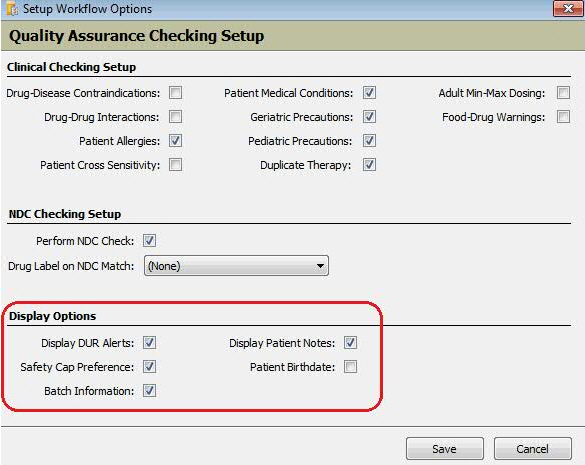Enable Adult Min-Max Dosing

[x=563, y=93]
